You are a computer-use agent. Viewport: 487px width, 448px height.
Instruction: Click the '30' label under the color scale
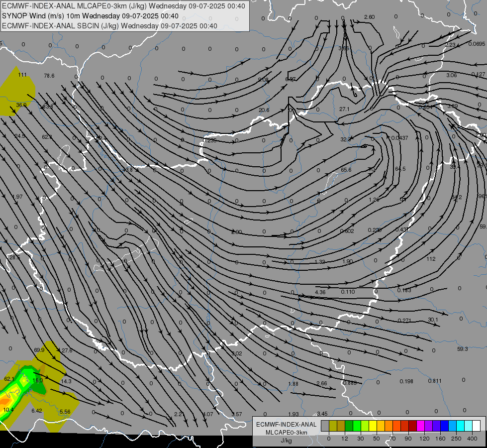tap(360, 439)
